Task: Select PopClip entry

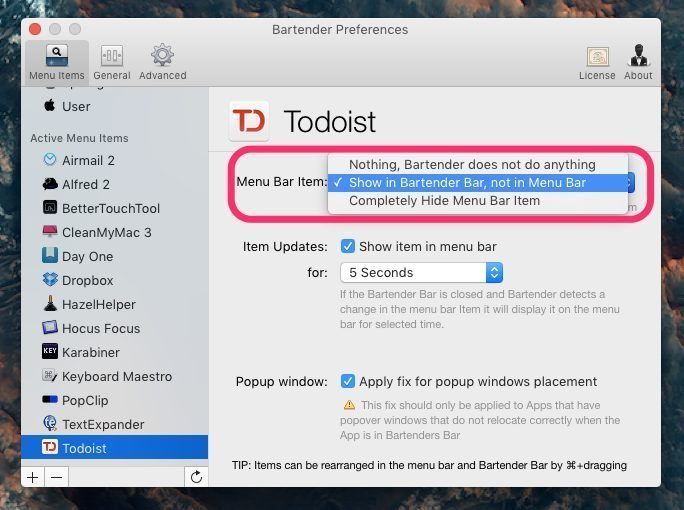Action: [x=114, y=400]
